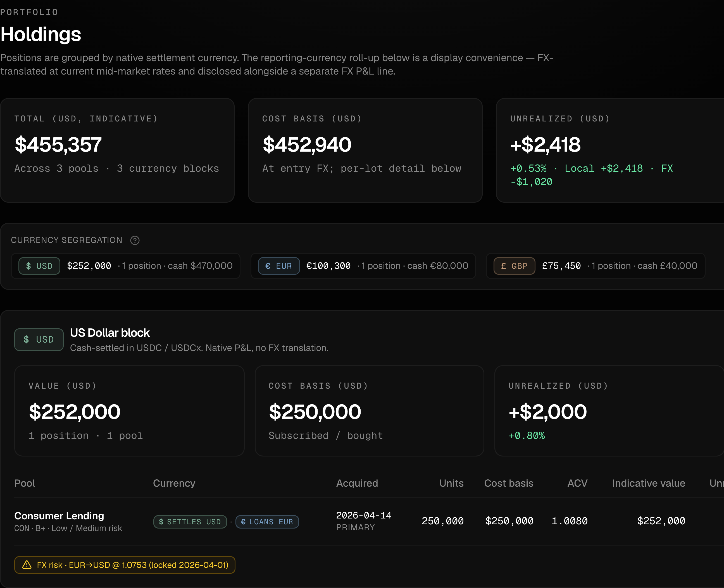The height and width of the screenshot is (588, 724).
Task: Click the GBP balance £75,450
Action: pos(561,266)
